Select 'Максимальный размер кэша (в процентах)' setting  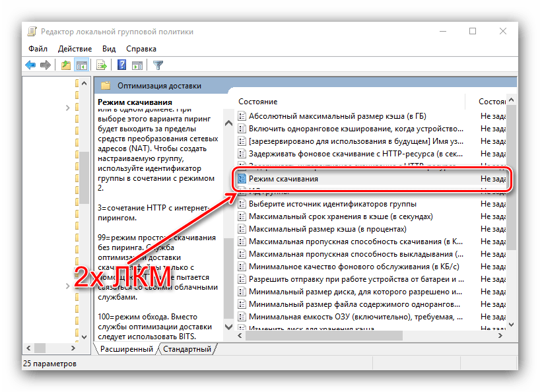click(326, 229)
